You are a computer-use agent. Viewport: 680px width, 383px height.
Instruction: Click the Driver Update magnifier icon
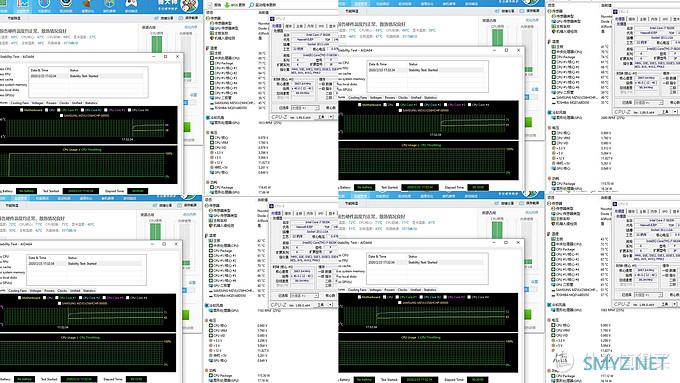pos(252,5)
